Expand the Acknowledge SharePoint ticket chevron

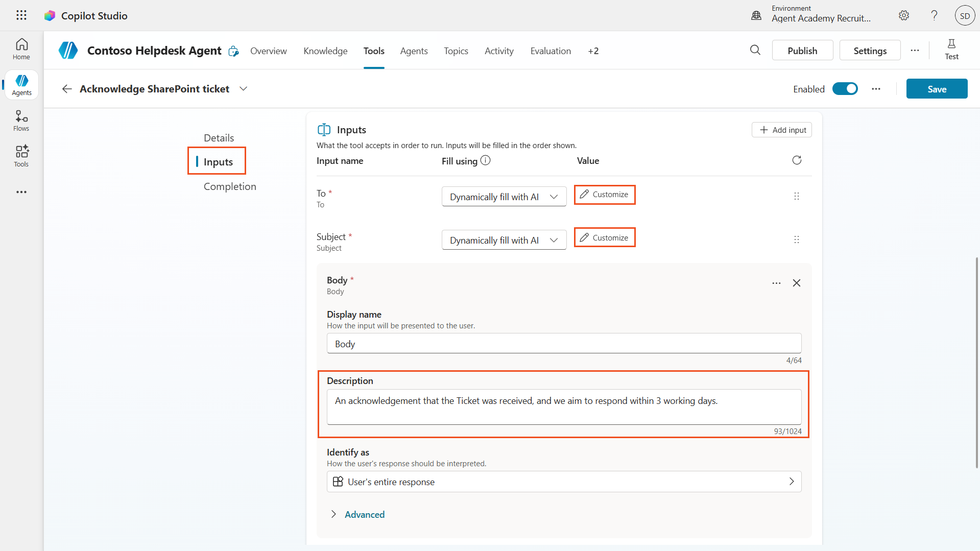(244, 89)
